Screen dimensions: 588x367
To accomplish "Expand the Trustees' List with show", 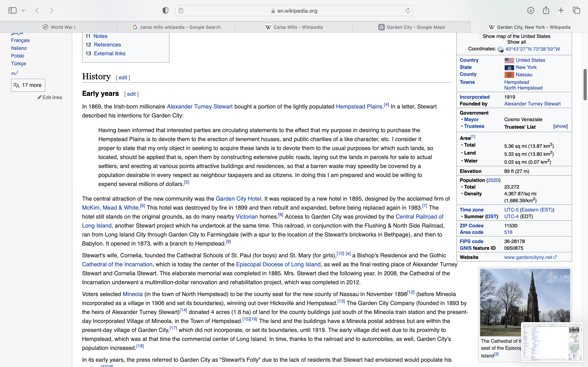I will [560, 126].
